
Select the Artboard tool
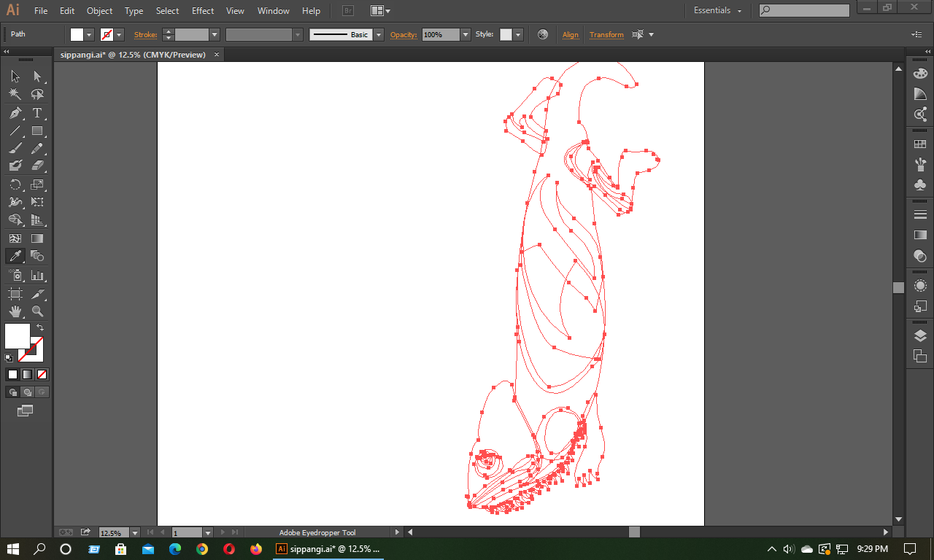pos(15,294)
